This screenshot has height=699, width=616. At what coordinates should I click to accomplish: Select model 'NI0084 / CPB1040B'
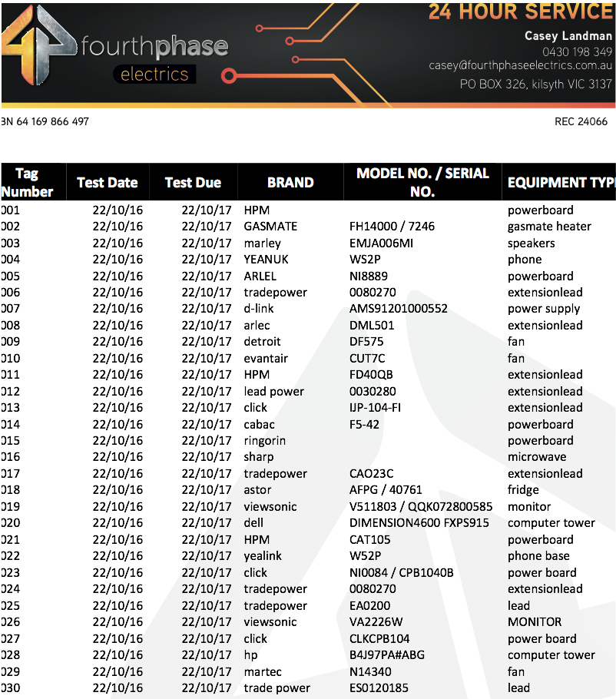[401, 572]
